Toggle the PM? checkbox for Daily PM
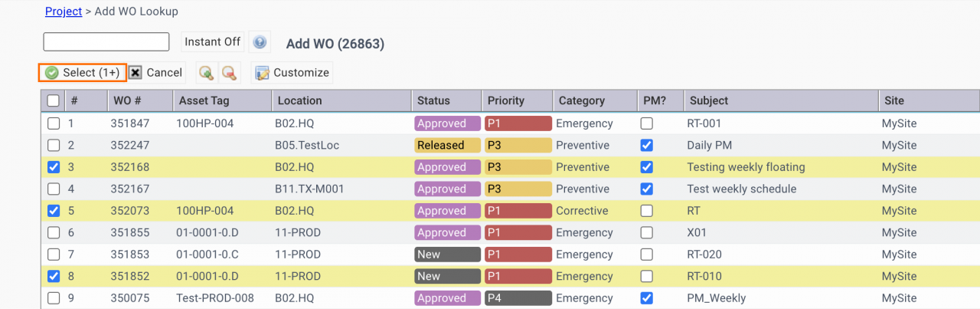This screenshot has height=309, width=980. (647, 145)
